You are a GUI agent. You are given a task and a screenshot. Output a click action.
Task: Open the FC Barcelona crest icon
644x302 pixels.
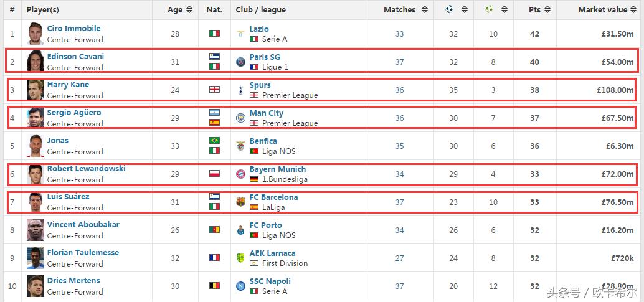pyautogui.click(x=240, y=202)
